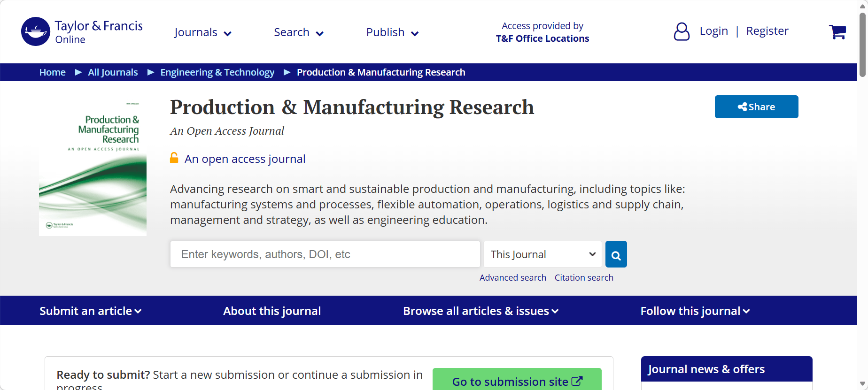
Task: Open About this journal tab
Action: (272, 311)
